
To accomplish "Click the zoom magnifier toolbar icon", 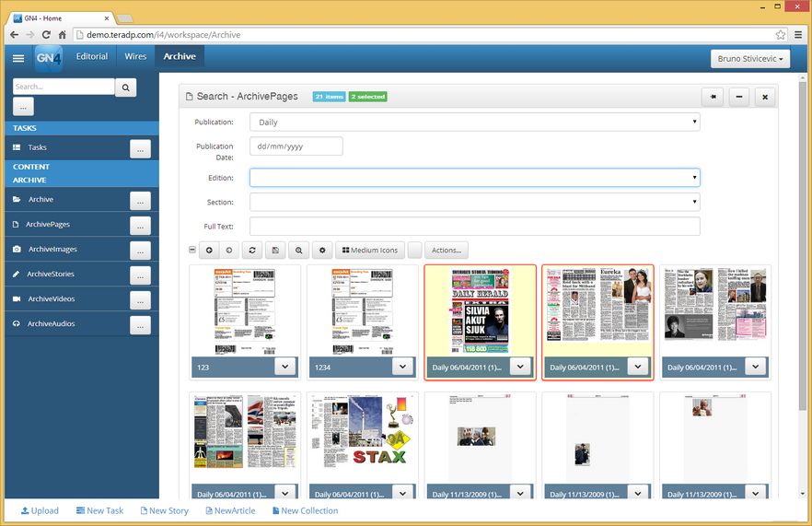I will click(299, 251).
